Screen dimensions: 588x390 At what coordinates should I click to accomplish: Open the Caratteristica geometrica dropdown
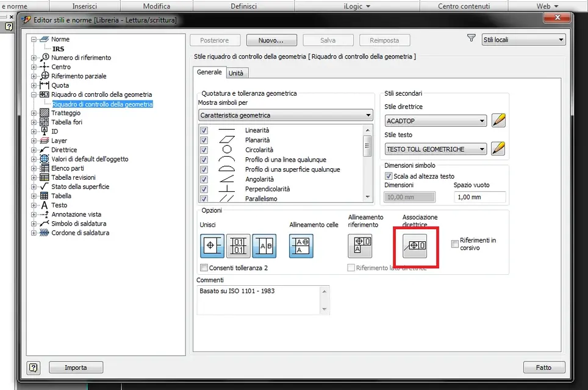(x=285, y=115)
